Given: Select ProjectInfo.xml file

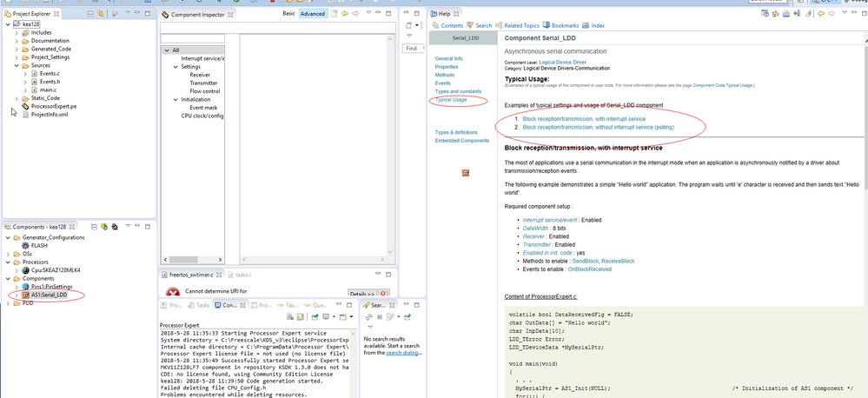Looking at the screenshot, I should [44, 114].
